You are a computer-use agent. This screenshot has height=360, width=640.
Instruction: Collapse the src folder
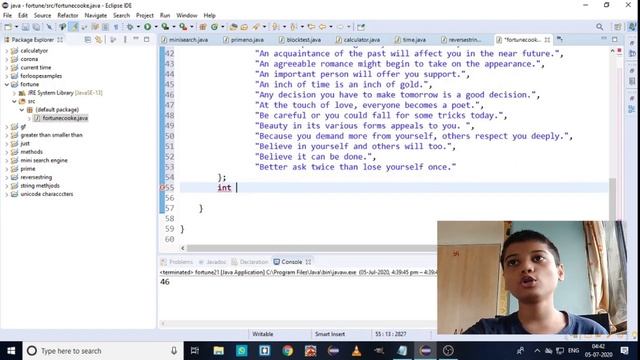click(14, 101)
